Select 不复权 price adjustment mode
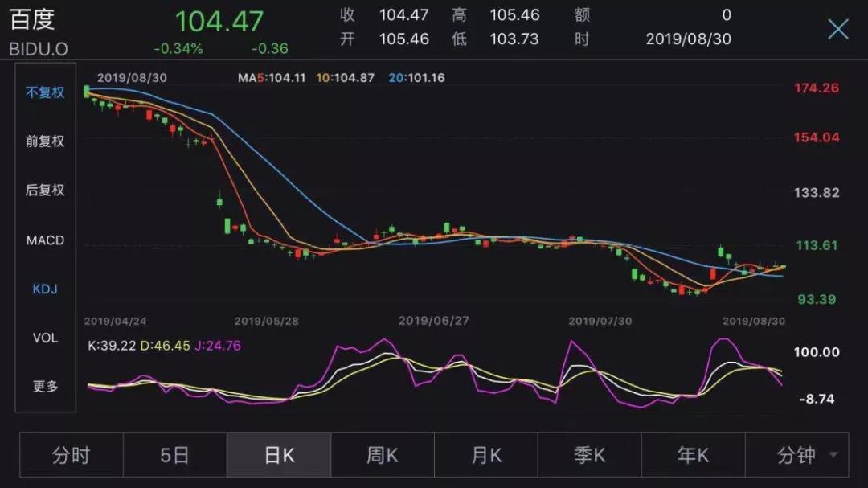 [45, 92]
